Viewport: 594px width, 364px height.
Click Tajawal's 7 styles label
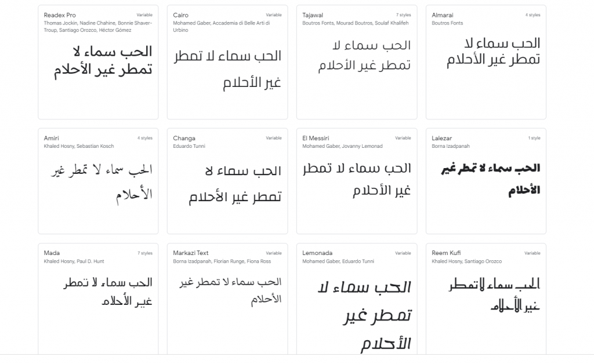click(x=404, y=14)
